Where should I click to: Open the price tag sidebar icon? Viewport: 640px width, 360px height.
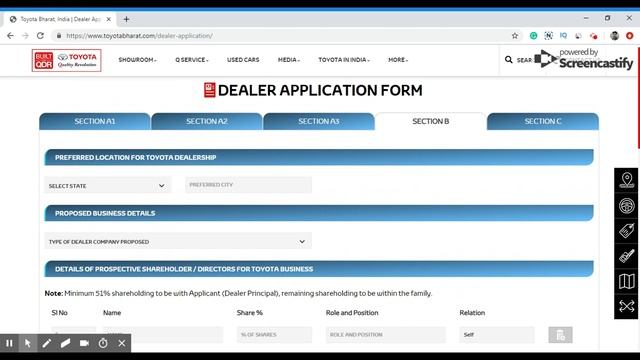pyautogui.click(x=626, y=231)
